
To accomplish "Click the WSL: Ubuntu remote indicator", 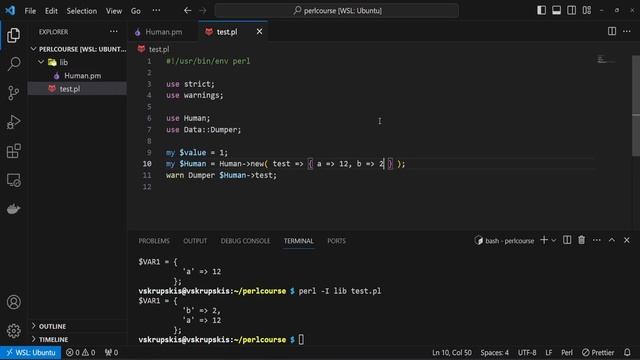I will pyautogui.click(x=31, y=352).
